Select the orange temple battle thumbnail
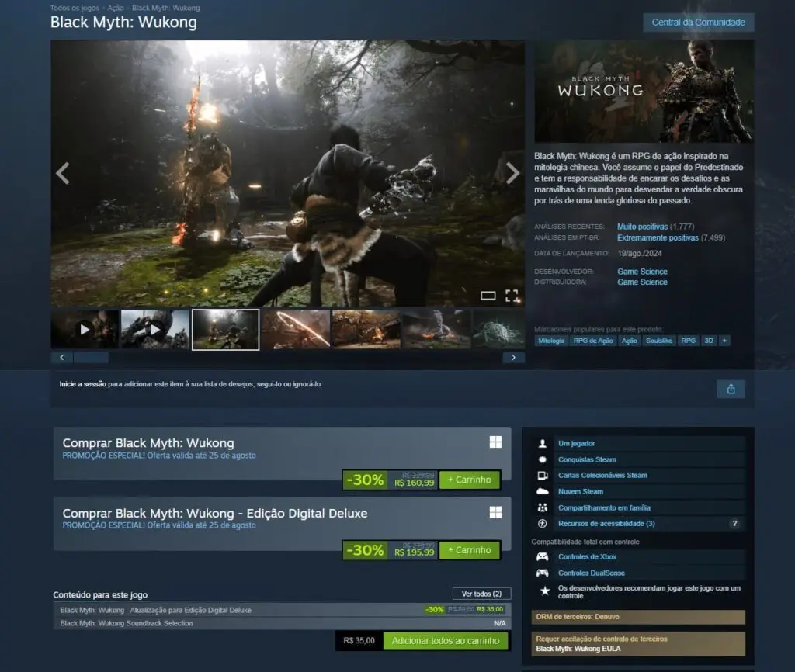The width and height of the screenshot is (795, 672). (366, 330)
